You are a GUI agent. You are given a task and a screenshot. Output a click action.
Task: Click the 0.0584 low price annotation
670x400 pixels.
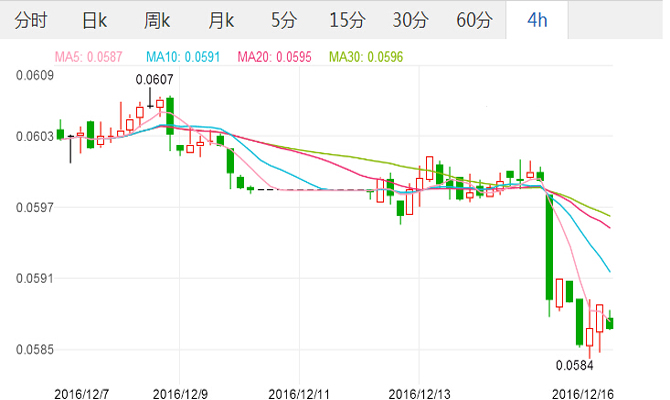(x=574, y=365)
